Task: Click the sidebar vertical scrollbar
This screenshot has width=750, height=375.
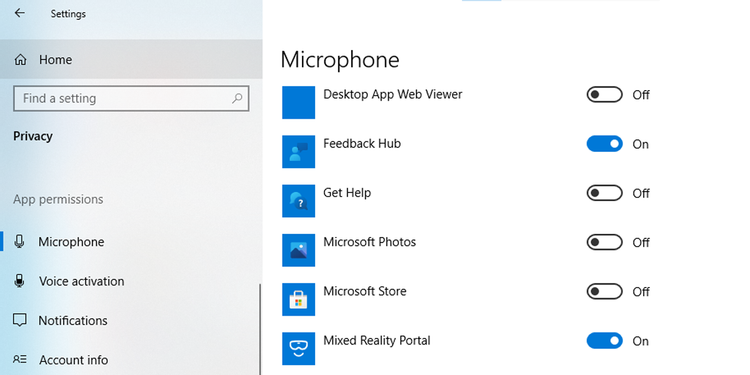Action: [260, 329]
